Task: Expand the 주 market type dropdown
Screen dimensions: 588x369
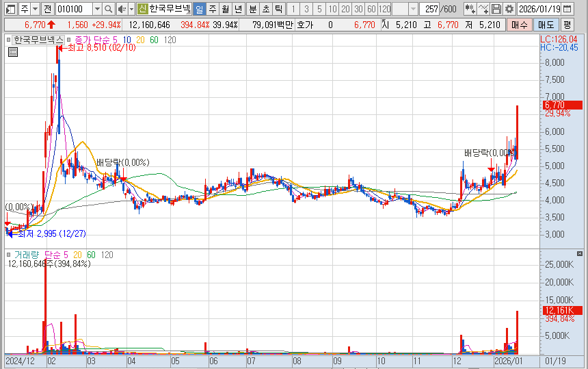Action: [x=36, y=9]
